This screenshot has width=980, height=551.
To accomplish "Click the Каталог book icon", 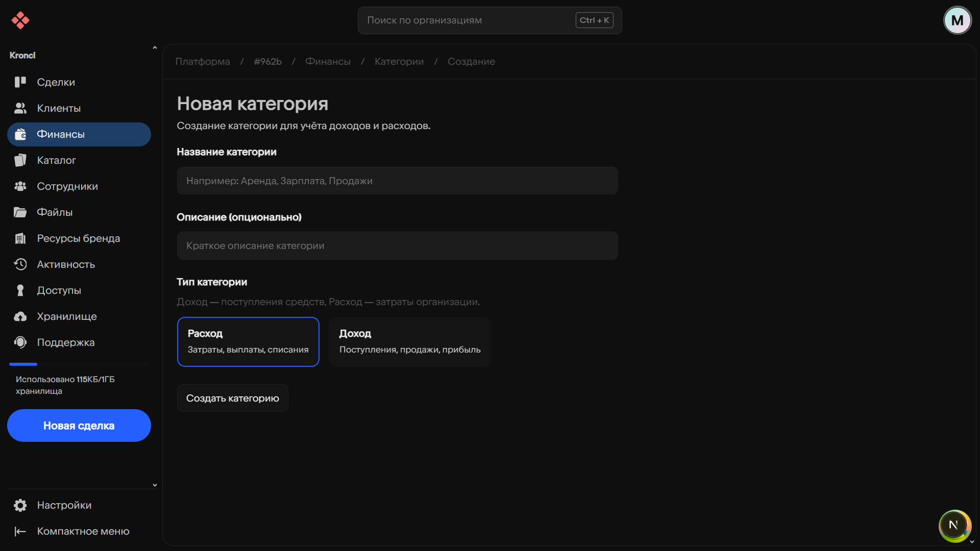I will click(20, 160).
